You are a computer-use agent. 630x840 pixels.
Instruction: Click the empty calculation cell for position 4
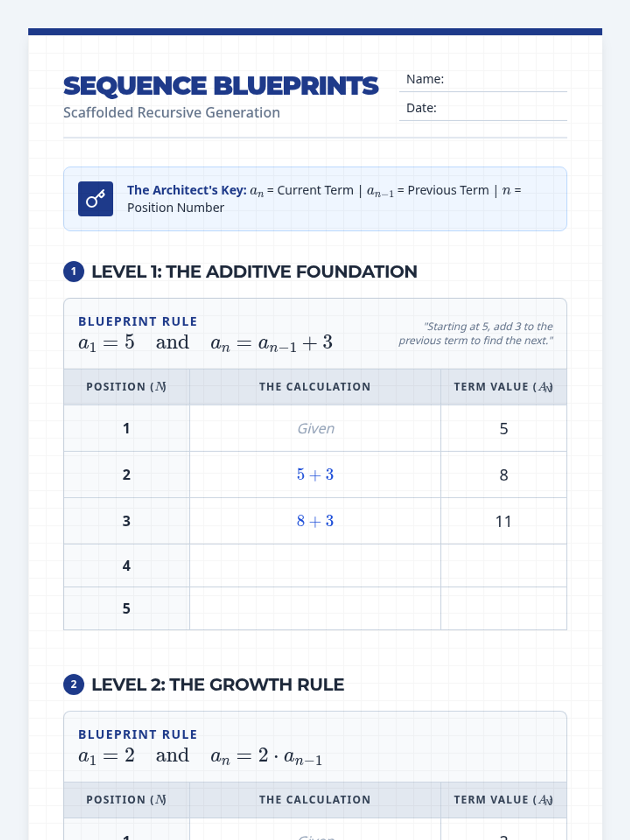[315, 566]
